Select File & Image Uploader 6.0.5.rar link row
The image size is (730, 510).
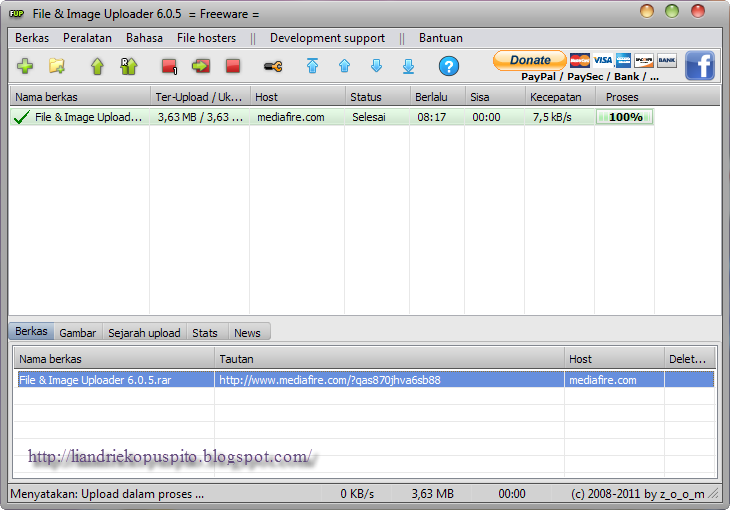(x=364, y=380)
